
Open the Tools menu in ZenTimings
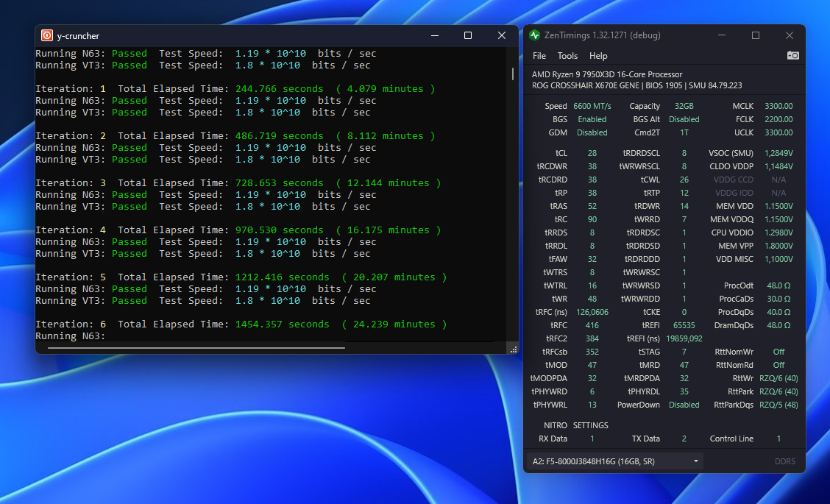point(567,56)
